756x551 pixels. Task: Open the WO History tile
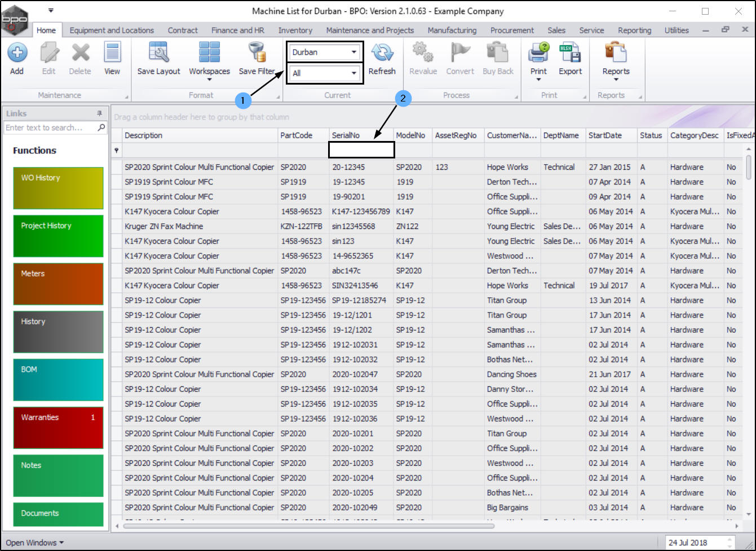tap(58, 188)
